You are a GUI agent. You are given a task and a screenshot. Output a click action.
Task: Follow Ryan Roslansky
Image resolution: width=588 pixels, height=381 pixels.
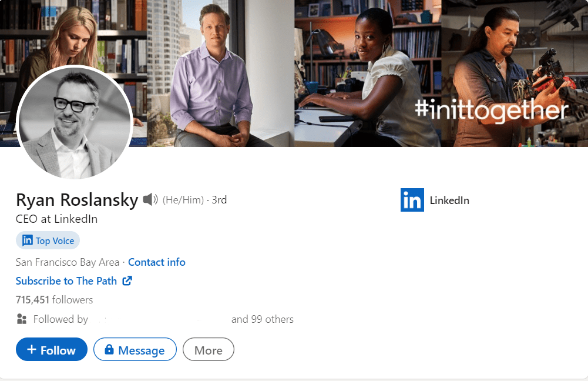coord(52,350)
